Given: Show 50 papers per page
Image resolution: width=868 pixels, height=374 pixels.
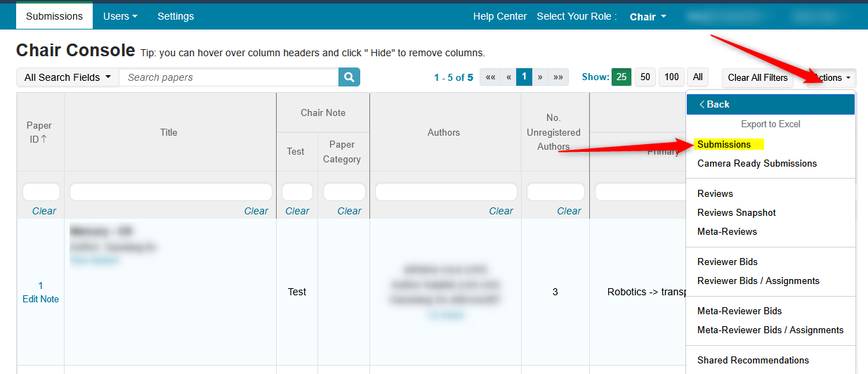Looking at the screenshot, I should coord(645,77).
